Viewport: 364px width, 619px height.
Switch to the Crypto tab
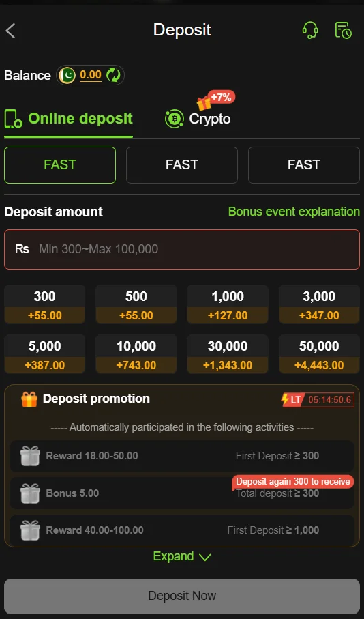click(198, 119)
